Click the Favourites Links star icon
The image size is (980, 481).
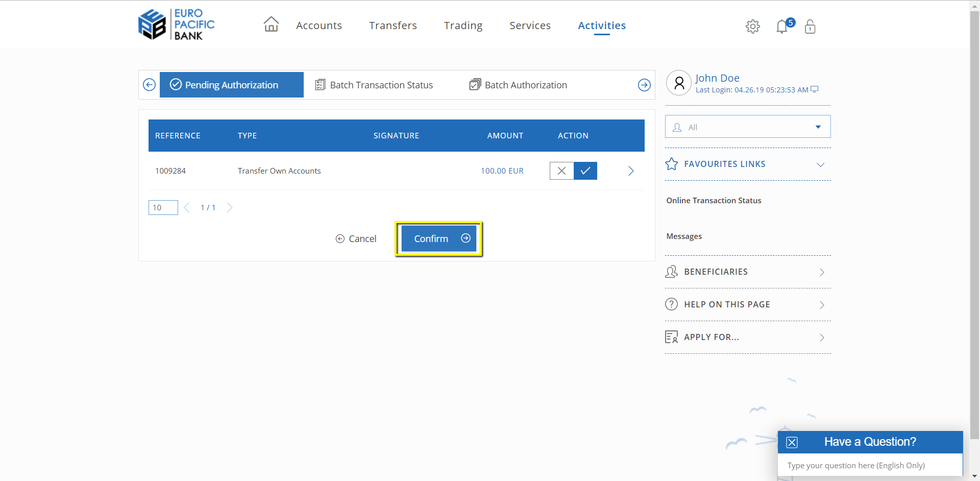click(672, 164)
